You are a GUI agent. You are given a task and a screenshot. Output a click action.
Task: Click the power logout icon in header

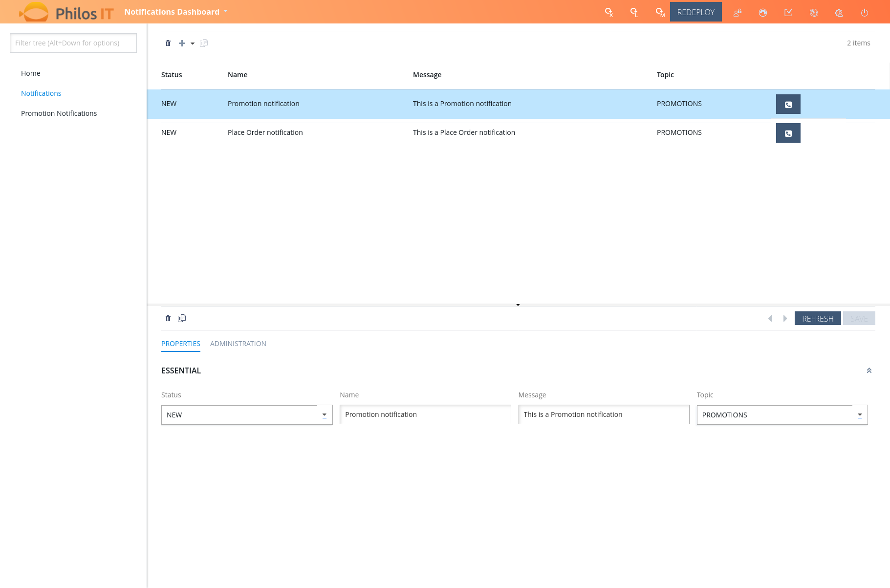(x=864, y=13)
